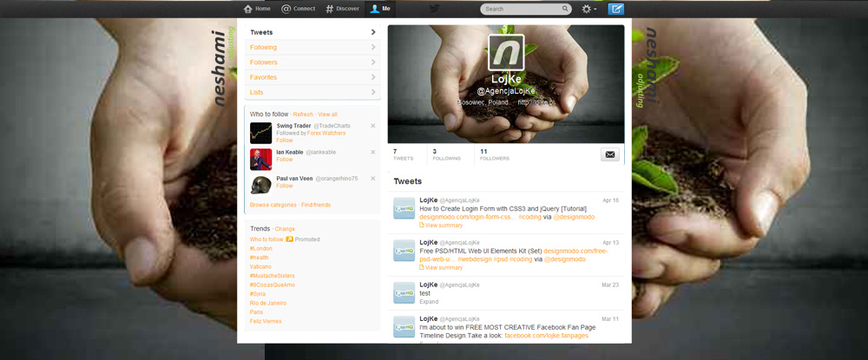The image size is (868, 360).
Task: Open the Vaticano trend
Action: pos(260,266)
